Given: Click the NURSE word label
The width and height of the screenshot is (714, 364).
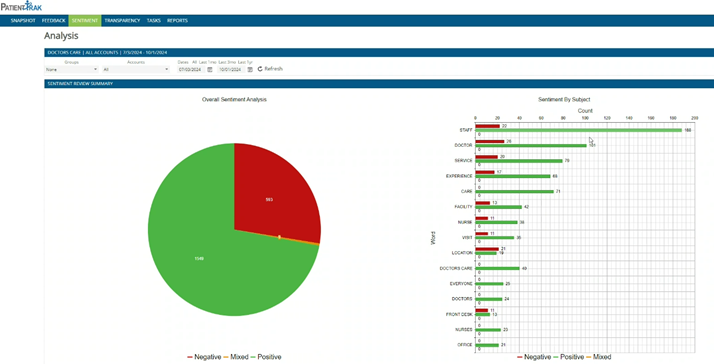Looking at the screenshot, I should click(465, 222).
